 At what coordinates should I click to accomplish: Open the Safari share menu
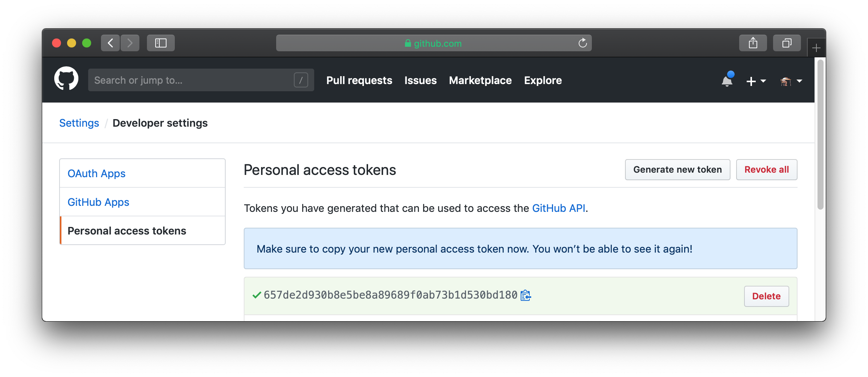(x=753, y=43)
